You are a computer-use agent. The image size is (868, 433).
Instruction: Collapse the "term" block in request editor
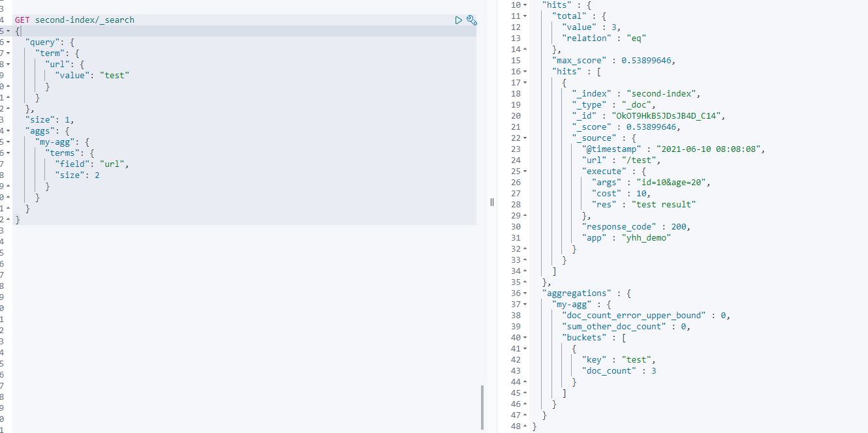[7, 53]
